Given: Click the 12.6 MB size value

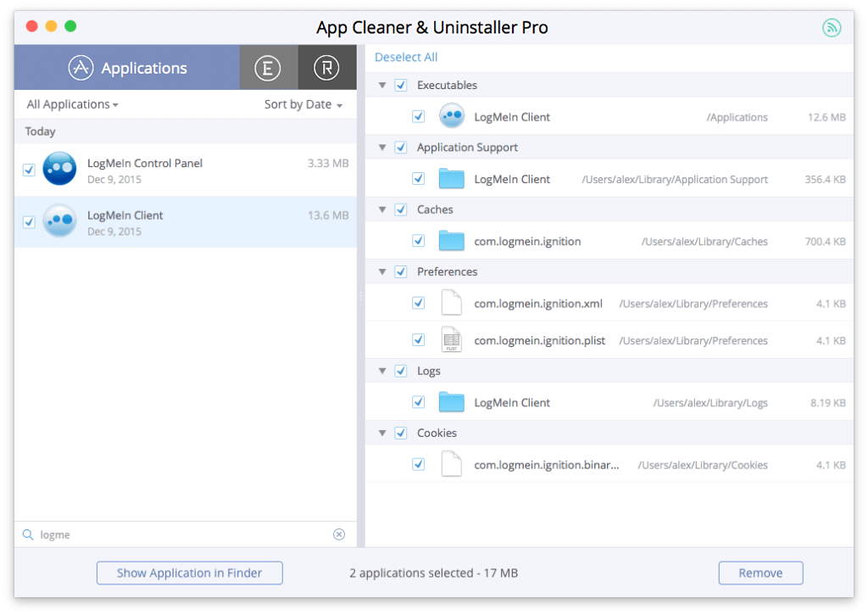Looking at the screenshot, I should pyautogui.click(x=826, y=117).
